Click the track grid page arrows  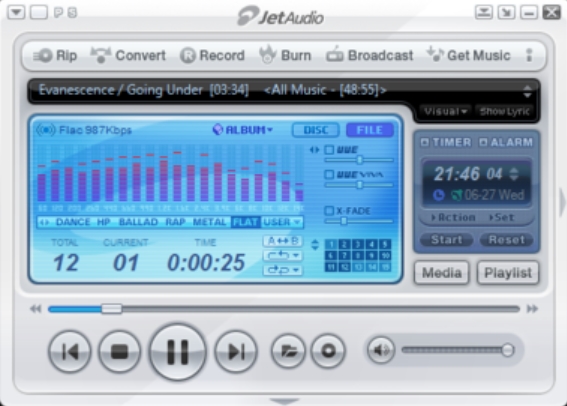(x=315, y=245)
